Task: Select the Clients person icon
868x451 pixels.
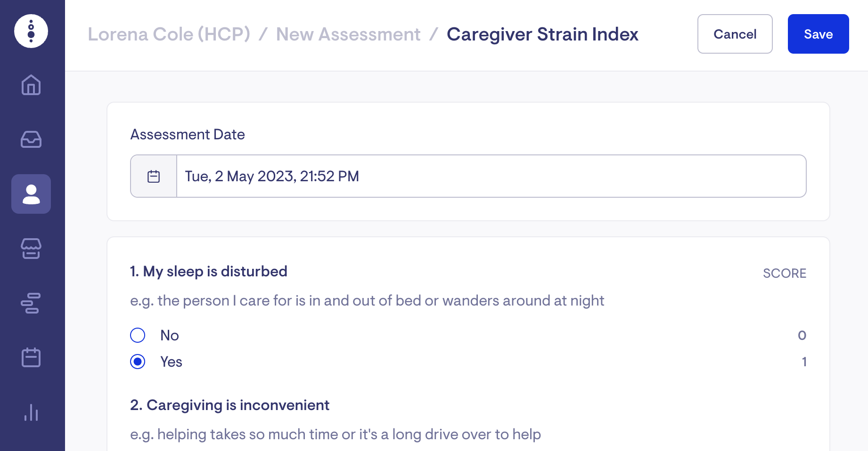Action: [31, 194]
